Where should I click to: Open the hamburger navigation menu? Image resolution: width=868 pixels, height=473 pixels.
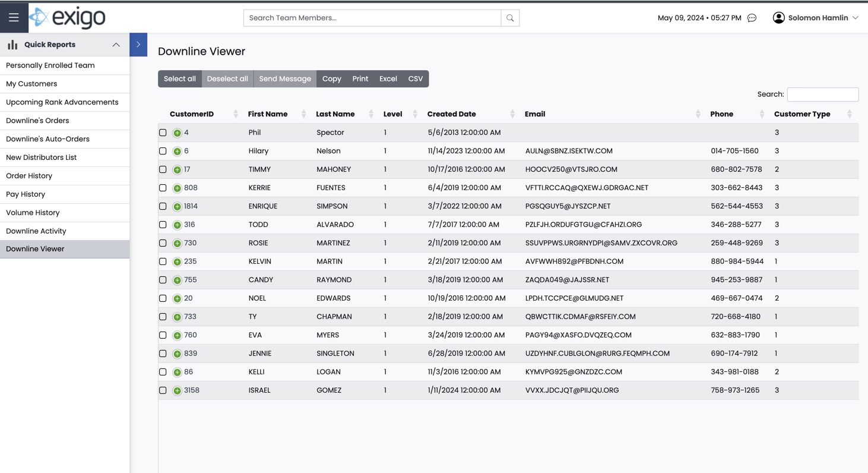[x=14, y=17]
